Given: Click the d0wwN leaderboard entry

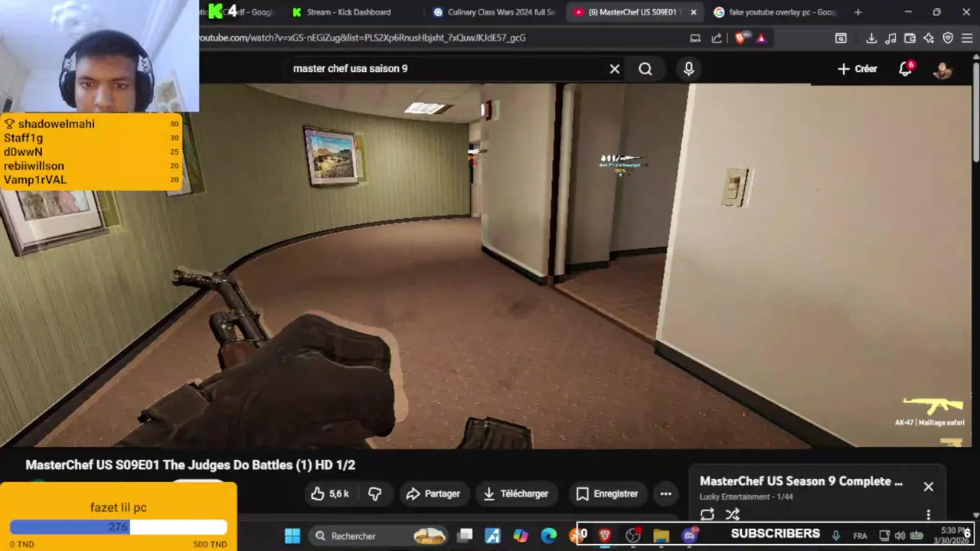Looking at the screenshot, I should coord(91,152).
